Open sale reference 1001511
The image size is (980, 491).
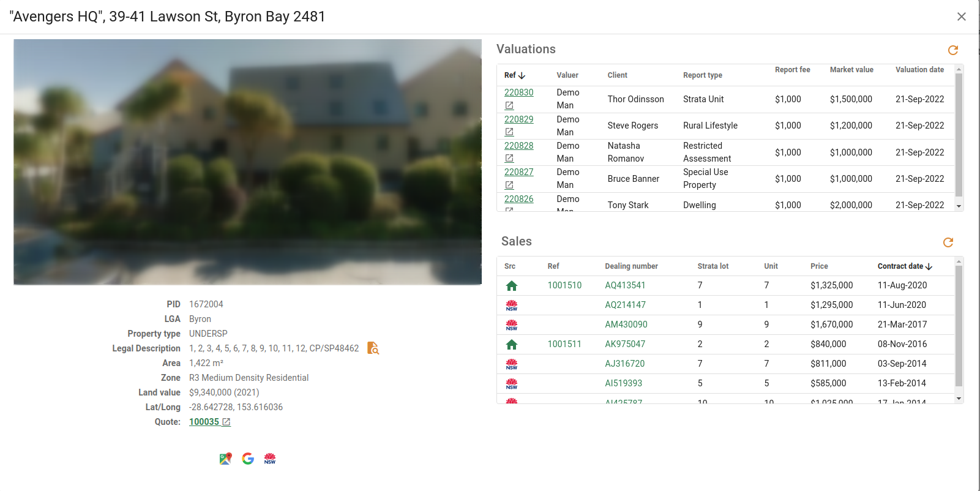pos(564,344)
